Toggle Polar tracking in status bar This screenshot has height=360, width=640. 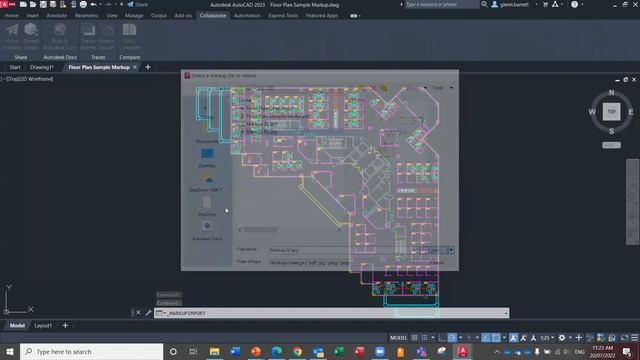point(452,338)
